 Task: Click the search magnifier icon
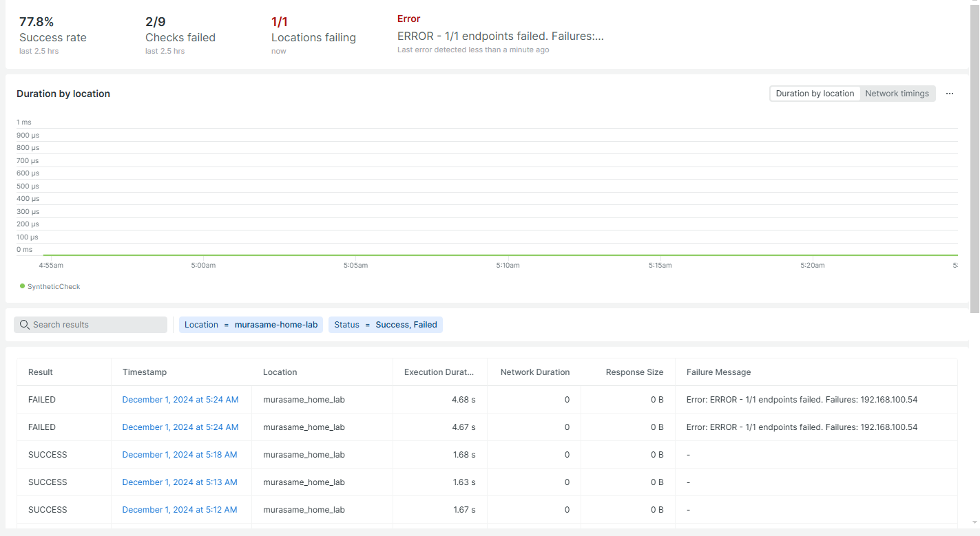coord(25,325)
